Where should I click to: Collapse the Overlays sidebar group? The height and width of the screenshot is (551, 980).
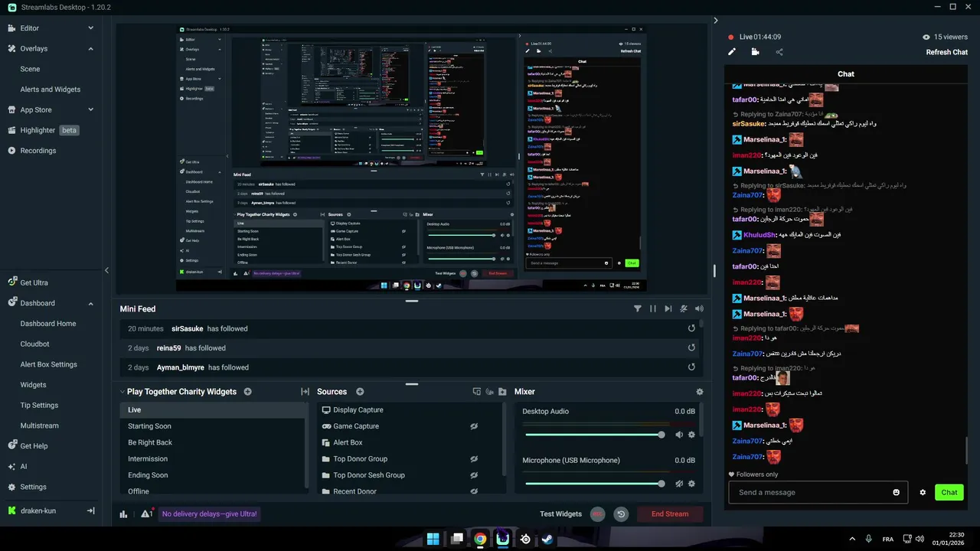pos(90,49)
